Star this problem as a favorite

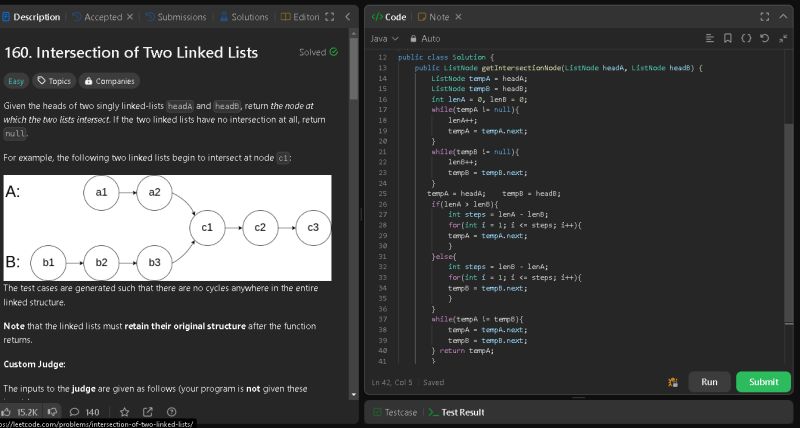click(x=123, y=411)
